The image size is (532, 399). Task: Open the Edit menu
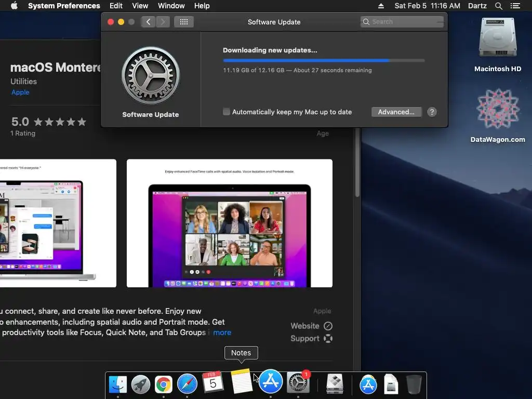(x=116, y=6)
